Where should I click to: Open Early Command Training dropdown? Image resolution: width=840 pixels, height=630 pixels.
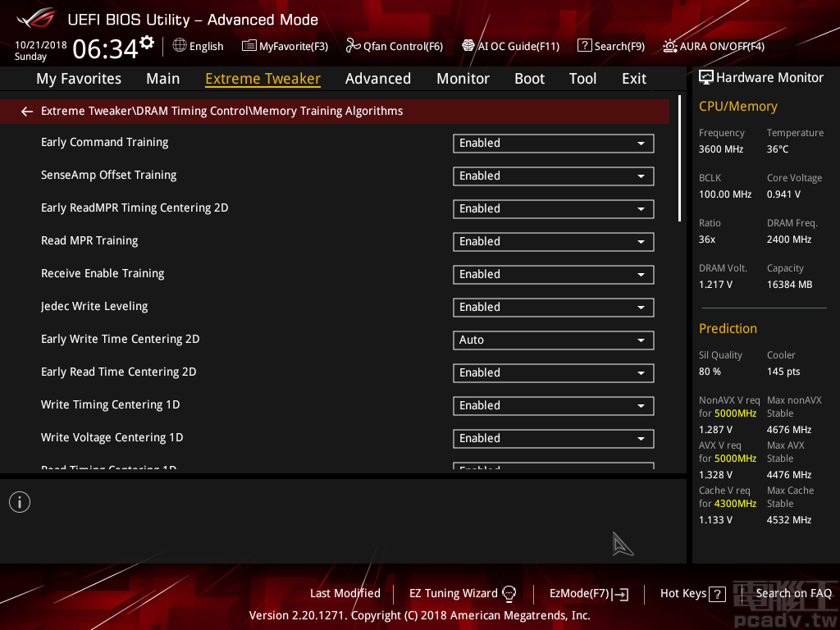pyautogui.click(x=554, y=144)
